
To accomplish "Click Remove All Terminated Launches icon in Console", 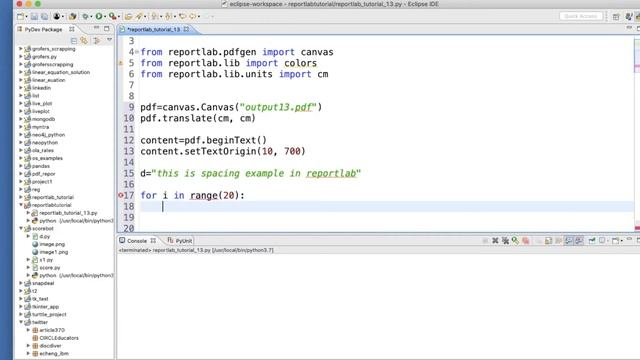I will pyautogui.click(x=505, y=241).
